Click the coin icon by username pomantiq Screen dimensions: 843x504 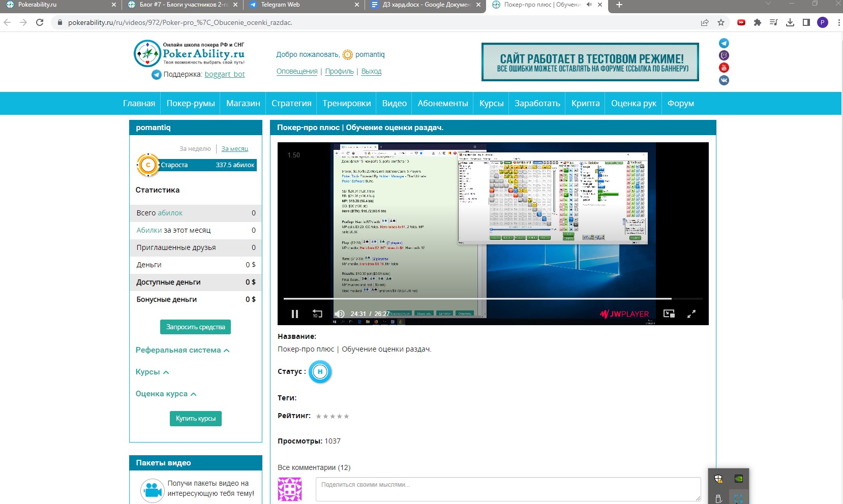point(348,55)
